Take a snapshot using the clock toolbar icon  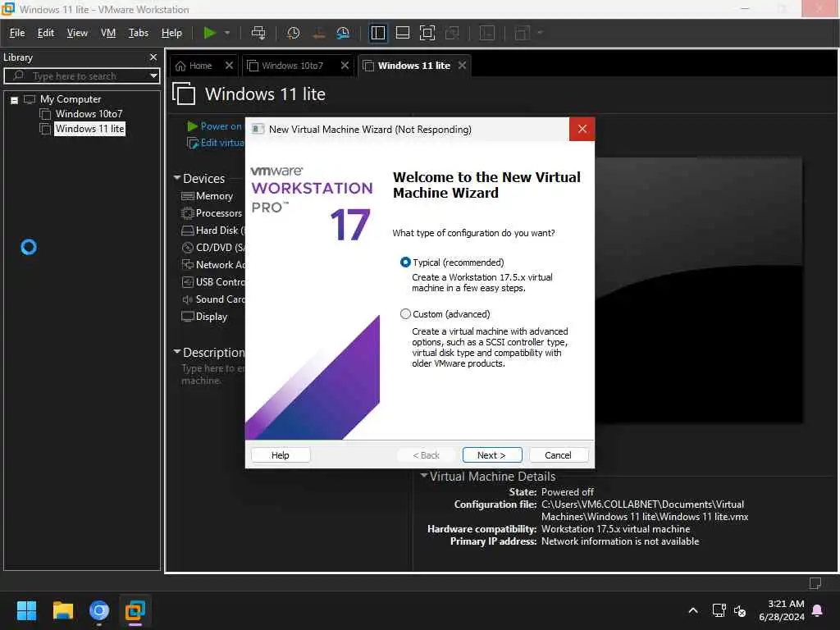coord(293,33)
